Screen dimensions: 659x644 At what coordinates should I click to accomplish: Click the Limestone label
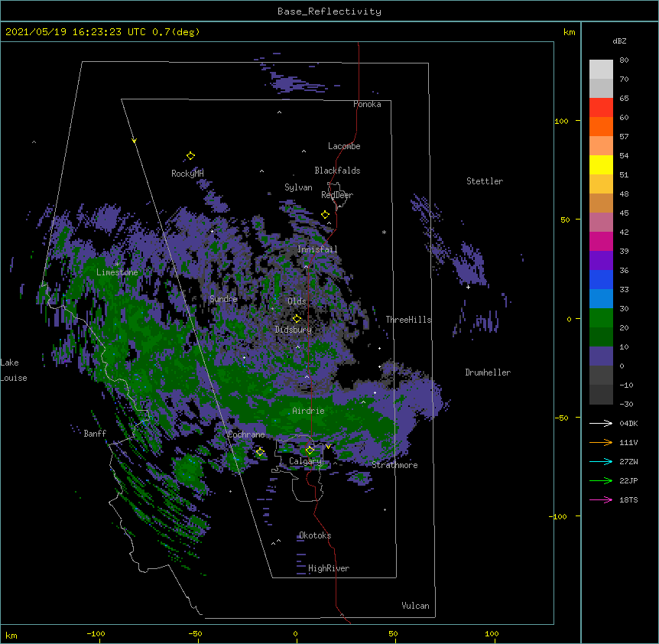pos(117,272)
